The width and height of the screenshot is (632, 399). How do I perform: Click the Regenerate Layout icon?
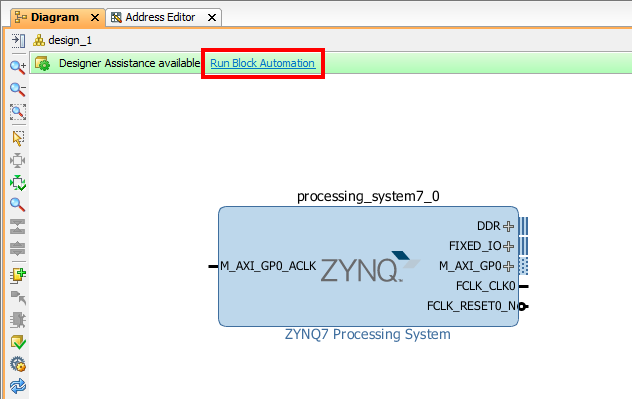pos(18,183)
